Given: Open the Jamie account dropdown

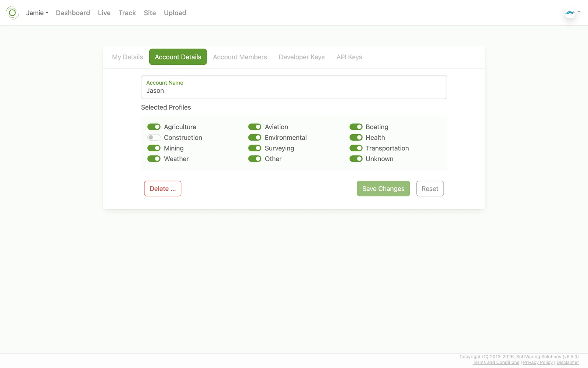Looking at the screenshot, I should (37, 13).
